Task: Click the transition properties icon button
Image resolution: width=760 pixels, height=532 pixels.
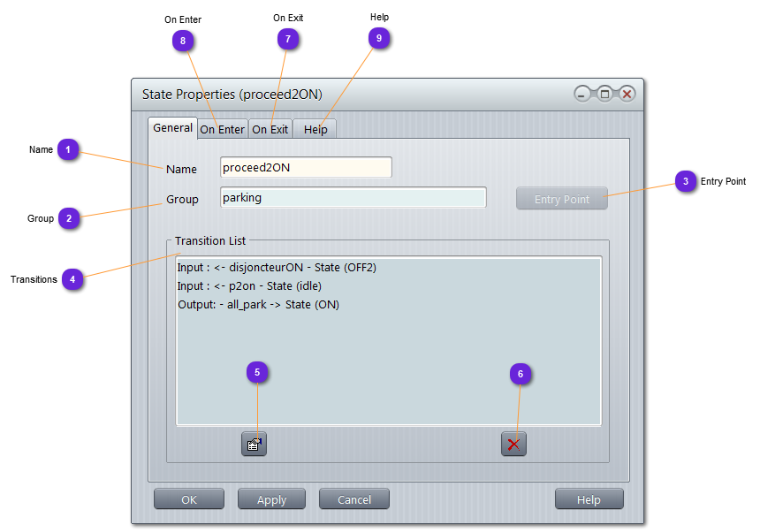Action: [x=254, y=445]
